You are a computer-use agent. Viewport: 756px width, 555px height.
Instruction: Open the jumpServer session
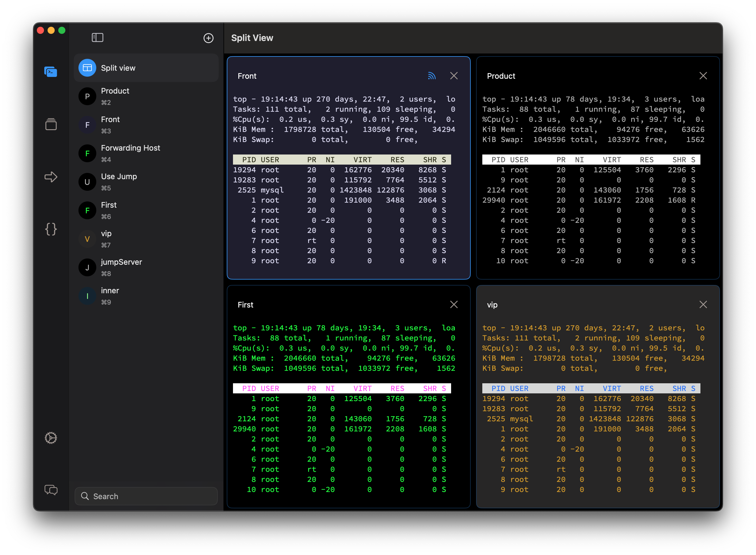146,267
